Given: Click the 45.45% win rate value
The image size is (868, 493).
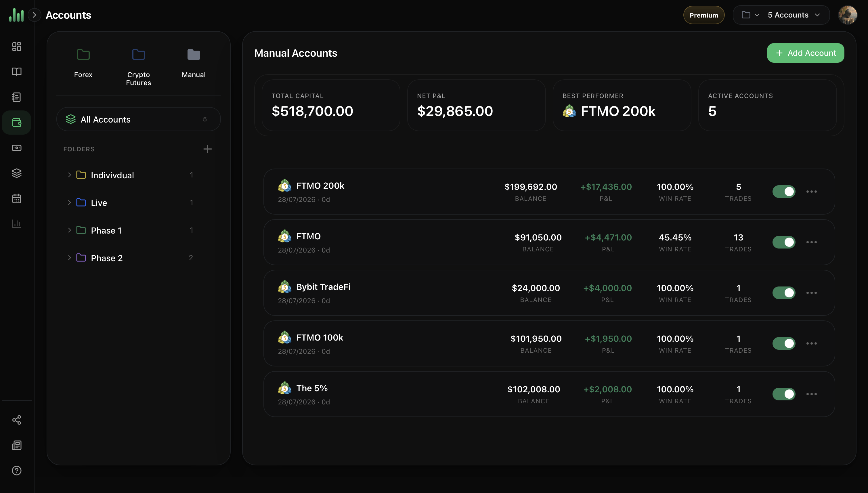Looking at the screenshot, I should pos(675,237).
